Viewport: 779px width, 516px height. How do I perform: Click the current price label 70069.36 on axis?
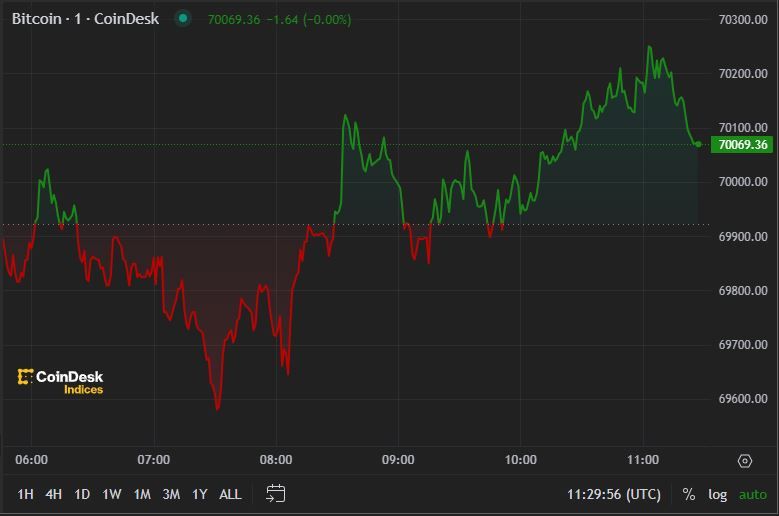742,145
